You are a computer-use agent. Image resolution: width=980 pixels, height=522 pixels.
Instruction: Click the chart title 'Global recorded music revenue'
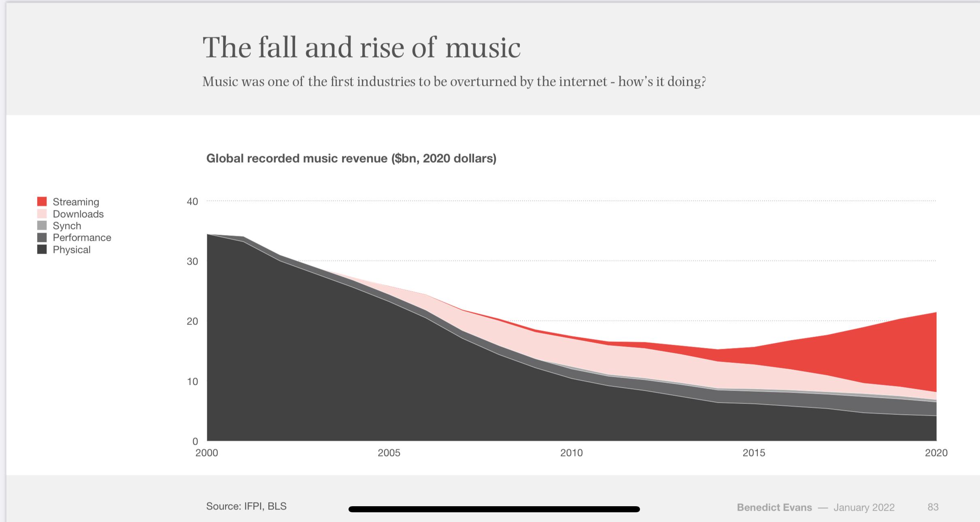coord(351,158)
